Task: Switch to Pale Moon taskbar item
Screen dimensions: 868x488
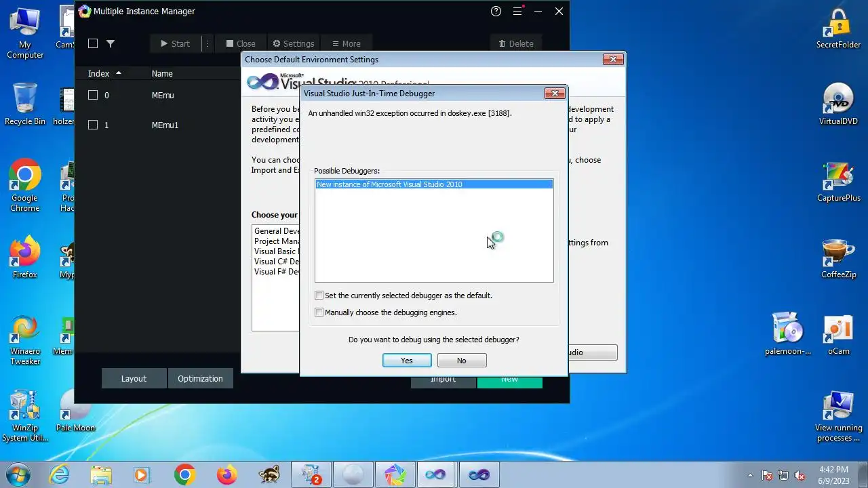Action: coord(353,475)
